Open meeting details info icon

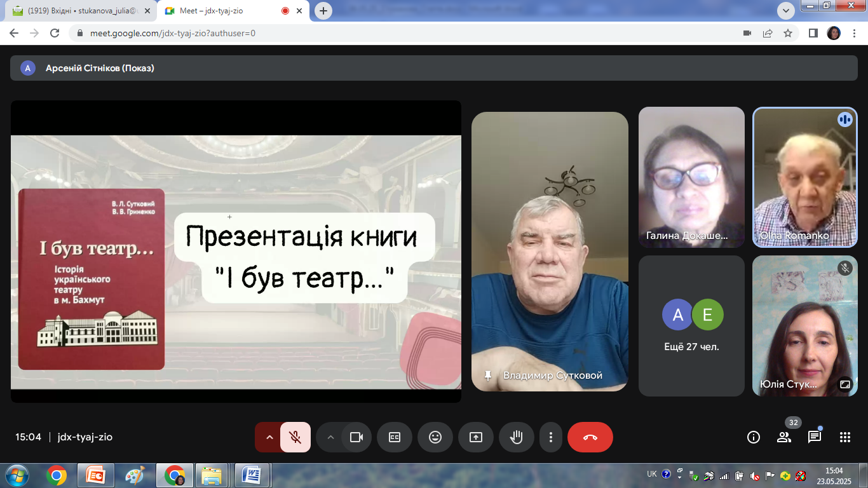click(754, 437)
